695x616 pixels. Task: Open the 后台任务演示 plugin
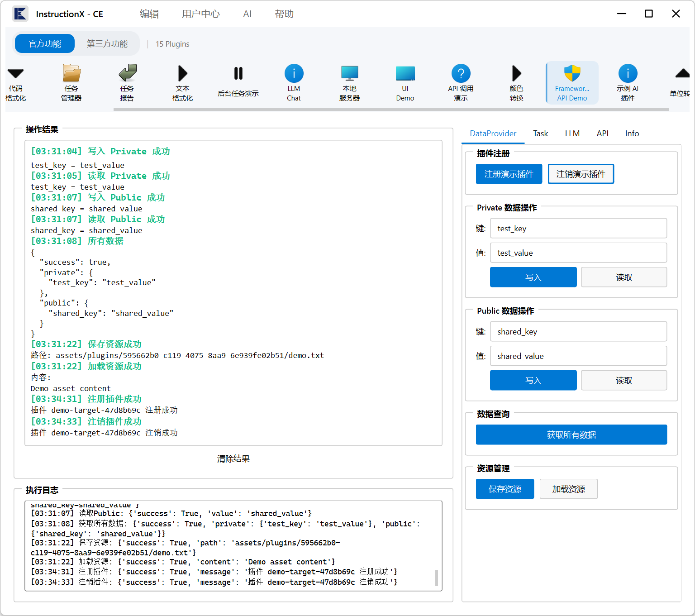(238, 83)
